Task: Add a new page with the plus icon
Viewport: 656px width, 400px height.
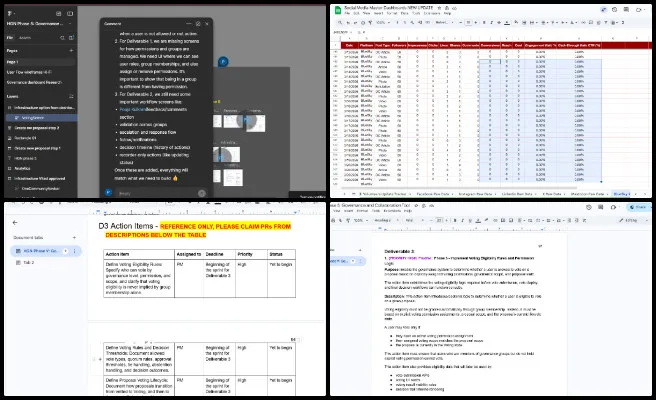Action: [x=71, y=50]
